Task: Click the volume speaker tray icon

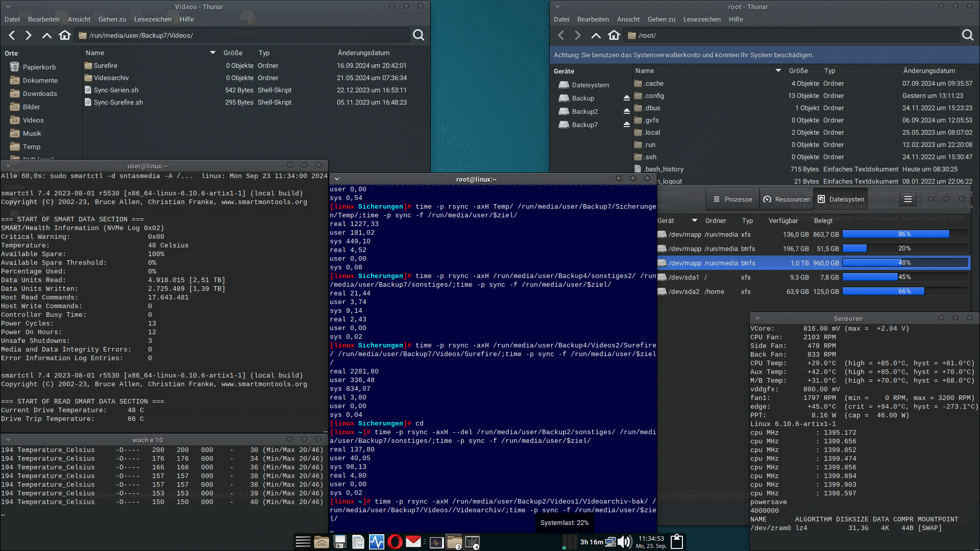Action: [x=624, y=542]
